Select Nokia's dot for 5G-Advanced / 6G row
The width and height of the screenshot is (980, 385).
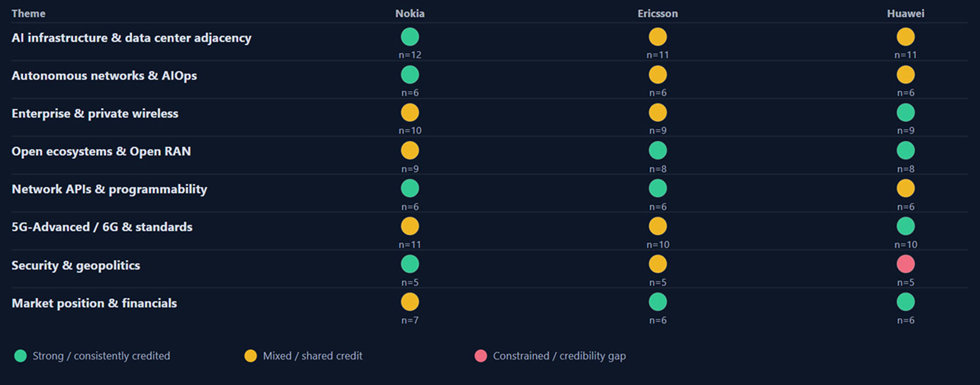pyautogui.click(x=410, y=226)
